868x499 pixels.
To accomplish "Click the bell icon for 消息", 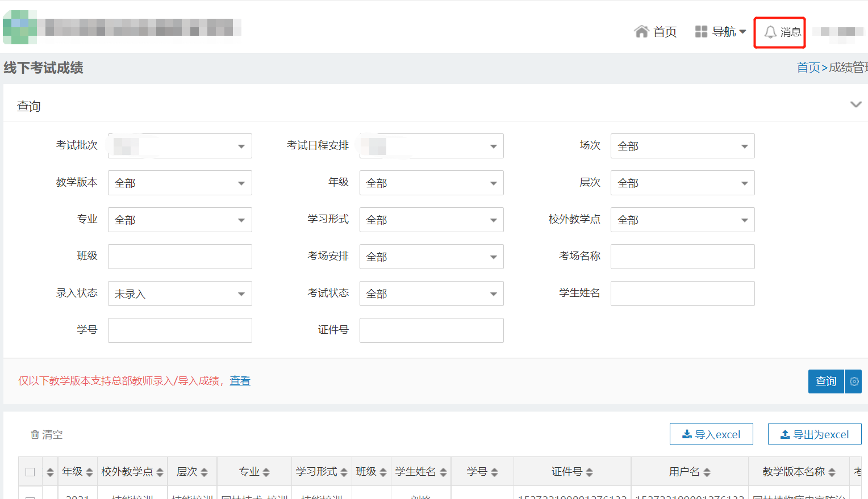I will [x=770, y=32].
